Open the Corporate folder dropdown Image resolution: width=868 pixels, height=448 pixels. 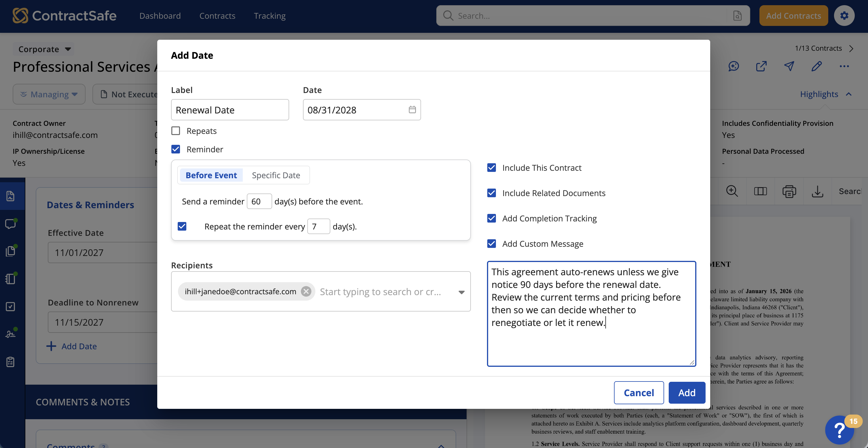[44, 49]
